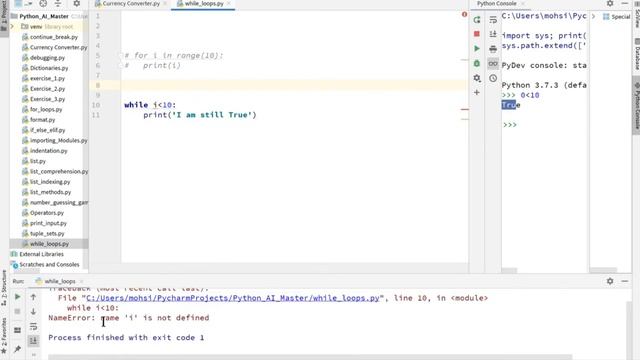Image resolution: width=640 pixels, height=360 pixels.
Task: Stop the Python Console process
Action: [477, 34]
